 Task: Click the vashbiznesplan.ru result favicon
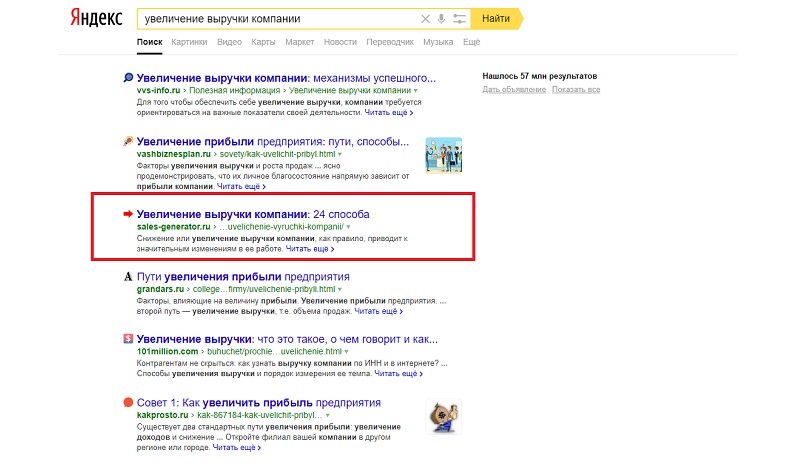128,141
